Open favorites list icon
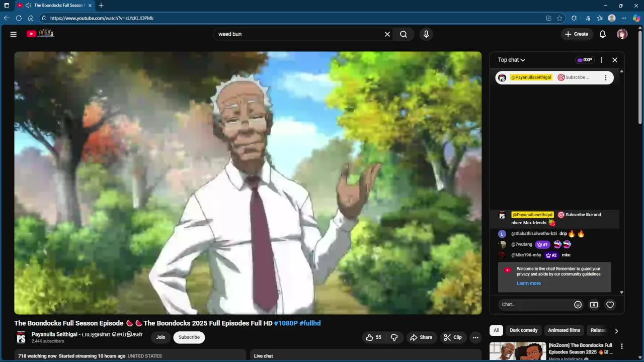The width and height of the screenshot is (644, 362). (600, 18)
